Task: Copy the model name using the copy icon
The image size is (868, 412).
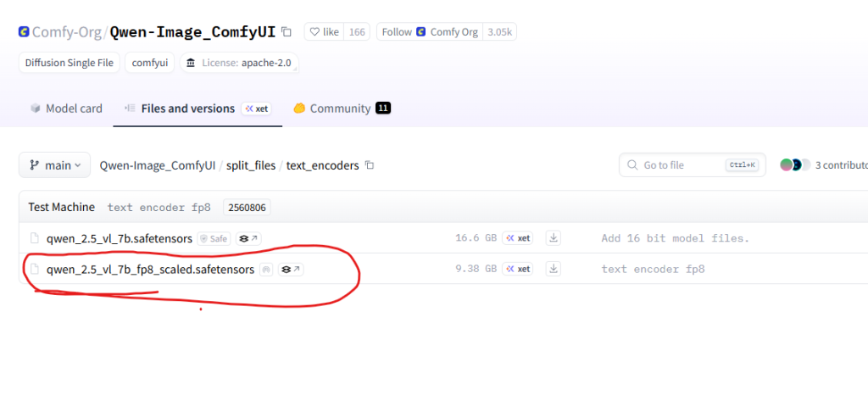Action: point(287,32)
